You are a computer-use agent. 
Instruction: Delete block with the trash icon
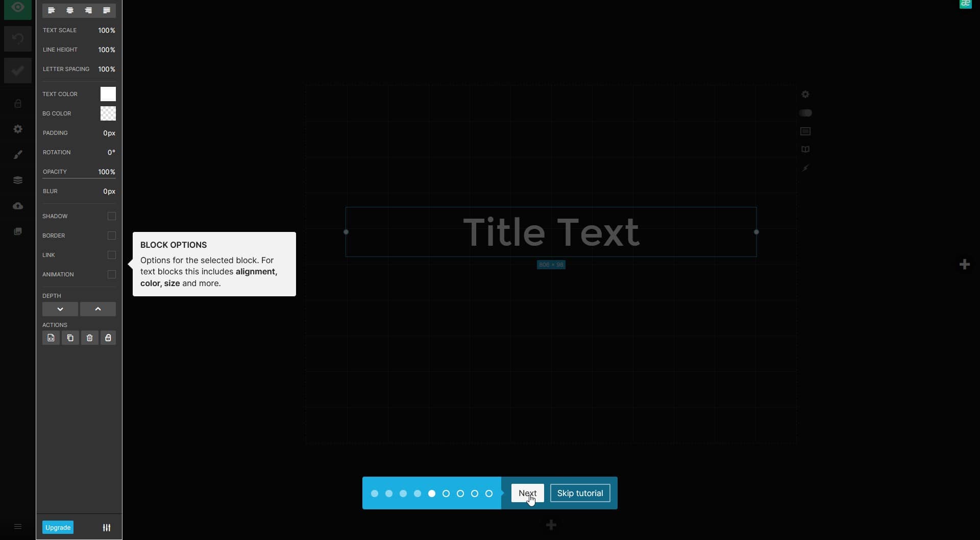[x=89, y=338]
